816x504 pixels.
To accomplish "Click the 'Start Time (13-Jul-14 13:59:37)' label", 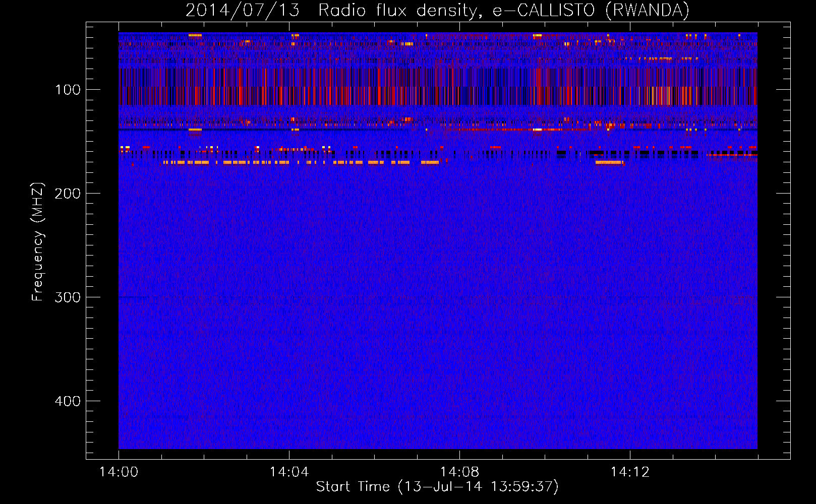I will click(437, 487).
